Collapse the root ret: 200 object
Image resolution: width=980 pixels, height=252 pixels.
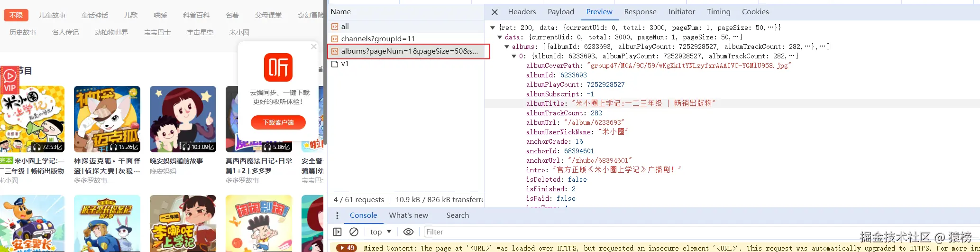click(493, 28)
